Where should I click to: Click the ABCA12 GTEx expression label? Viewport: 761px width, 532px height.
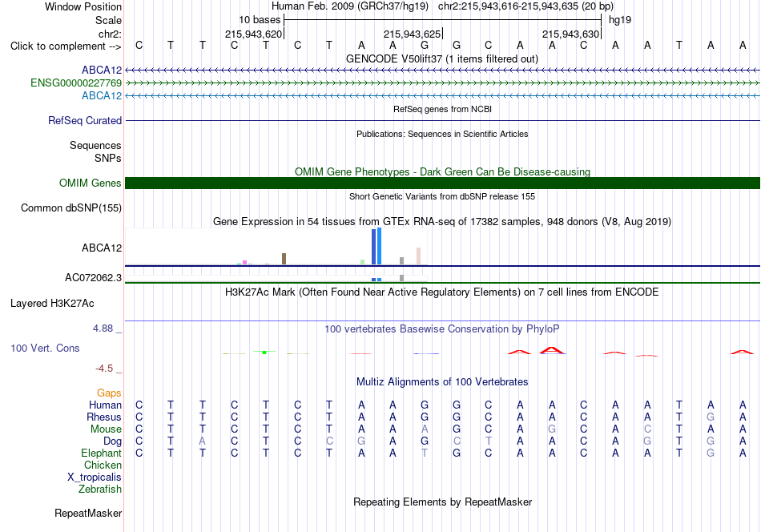tap(102, 248)
